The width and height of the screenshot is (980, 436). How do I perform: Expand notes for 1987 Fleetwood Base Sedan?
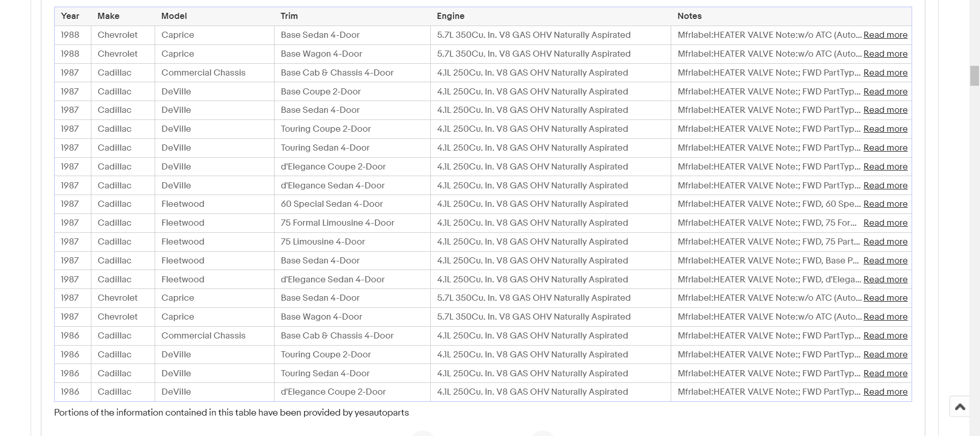(885, 261)
